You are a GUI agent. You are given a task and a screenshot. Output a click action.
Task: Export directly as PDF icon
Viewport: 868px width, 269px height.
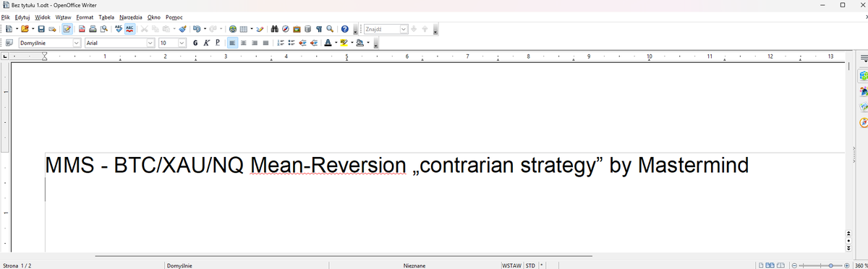[x=82, y=29]
